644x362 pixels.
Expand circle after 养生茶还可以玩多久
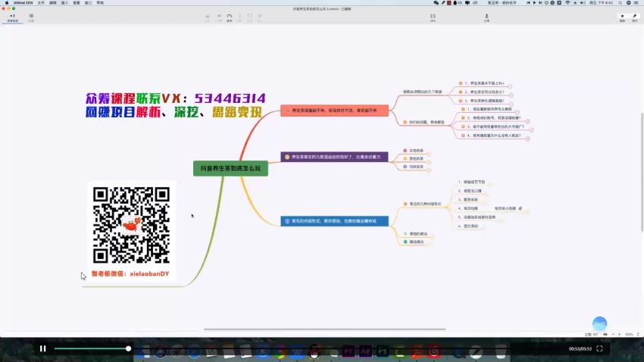[511, 95]
